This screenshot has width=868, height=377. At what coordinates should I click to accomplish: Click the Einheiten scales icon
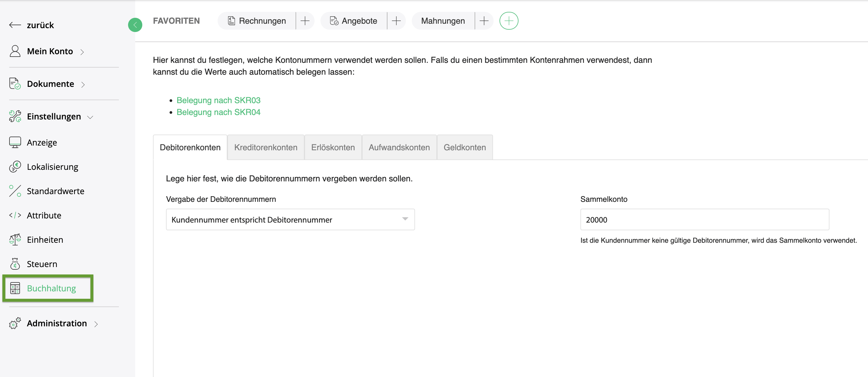(15, 239)
